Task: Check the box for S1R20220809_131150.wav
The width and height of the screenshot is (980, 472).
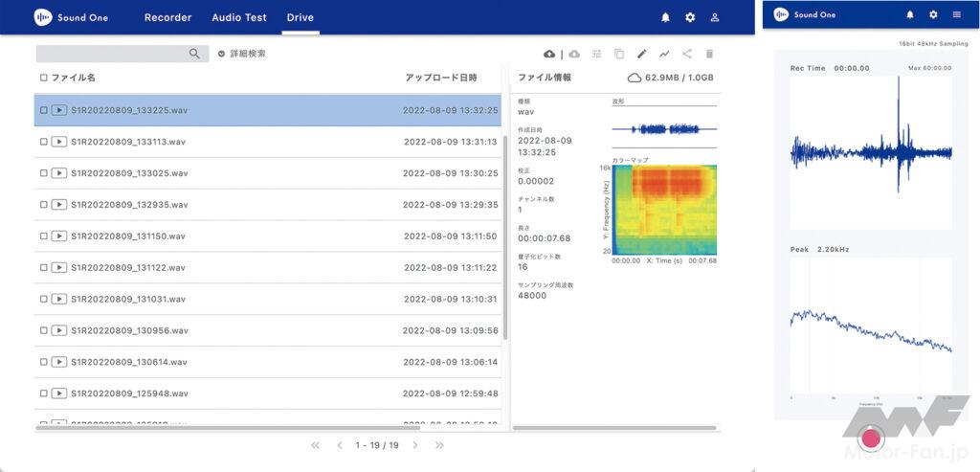Action: pyautogui.click(x=44, y=236)
